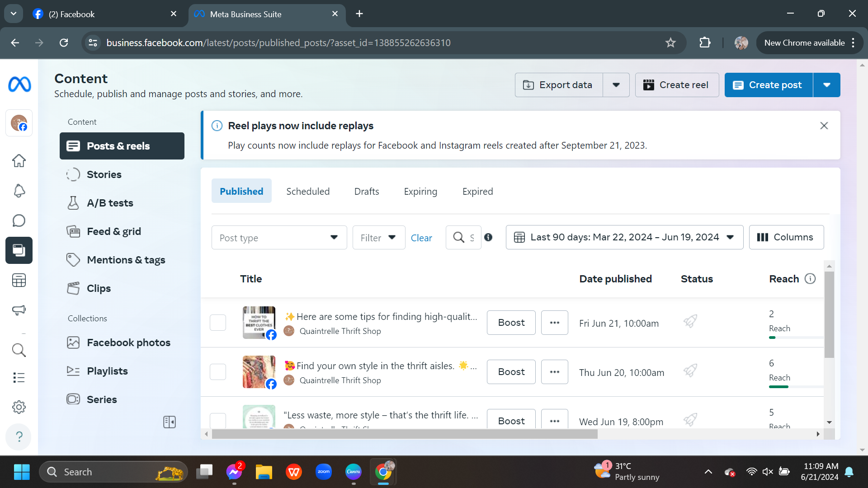Open Inbox chat bubble icon
Viewport: 868px width, 488px height.
pyautogui.click(x=19, y=221)
